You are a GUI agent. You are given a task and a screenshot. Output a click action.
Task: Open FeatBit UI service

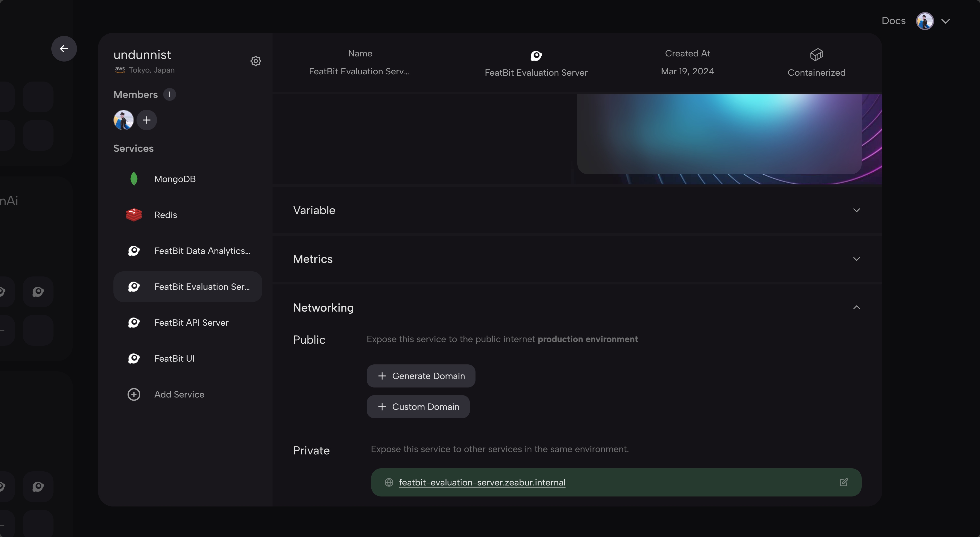pos(188,358)
